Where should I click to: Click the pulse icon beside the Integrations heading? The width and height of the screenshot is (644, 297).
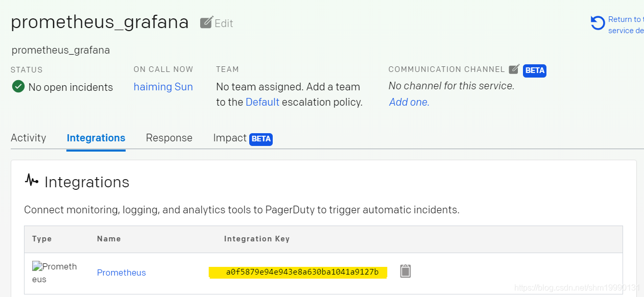(32, 180)
